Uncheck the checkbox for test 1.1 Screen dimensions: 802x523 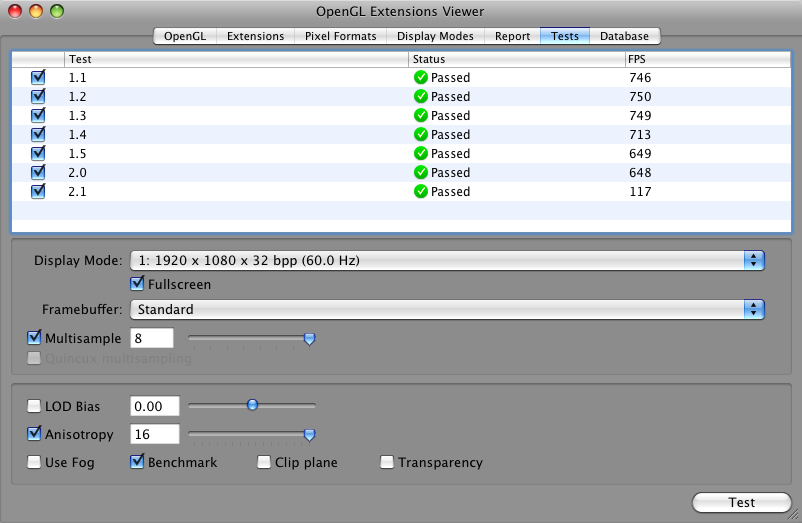tap(38, 78)
